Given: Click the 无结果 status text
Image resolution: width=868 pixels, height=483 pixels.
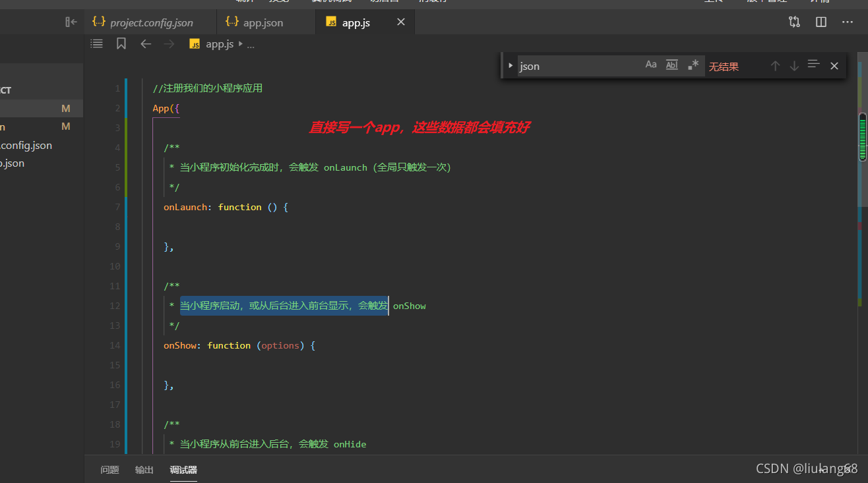Looking at the screenshot, I should coord(724,67).
